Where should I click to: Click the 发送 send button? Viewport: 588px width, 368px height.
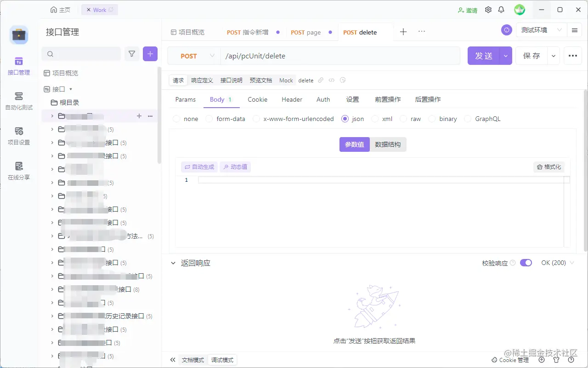[x=484, y=56]
